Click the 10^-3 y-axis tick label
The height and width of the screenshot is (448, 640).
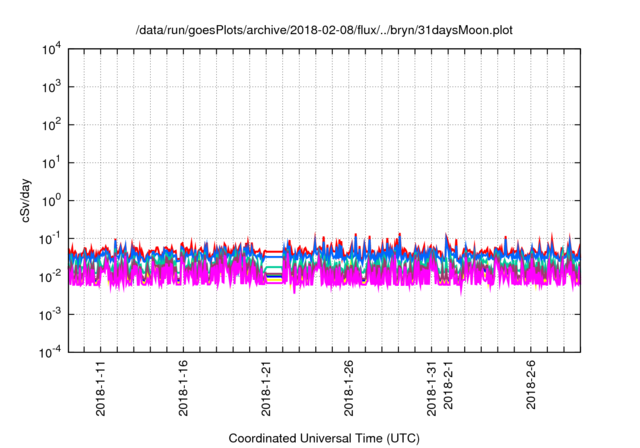(52, 314)
